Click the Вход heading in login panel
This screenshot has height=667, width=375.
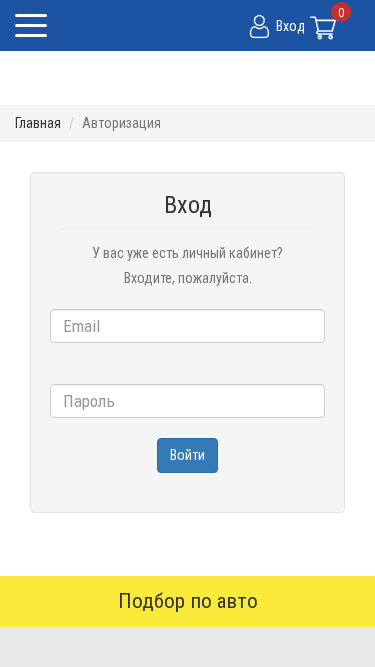(188, 205)
